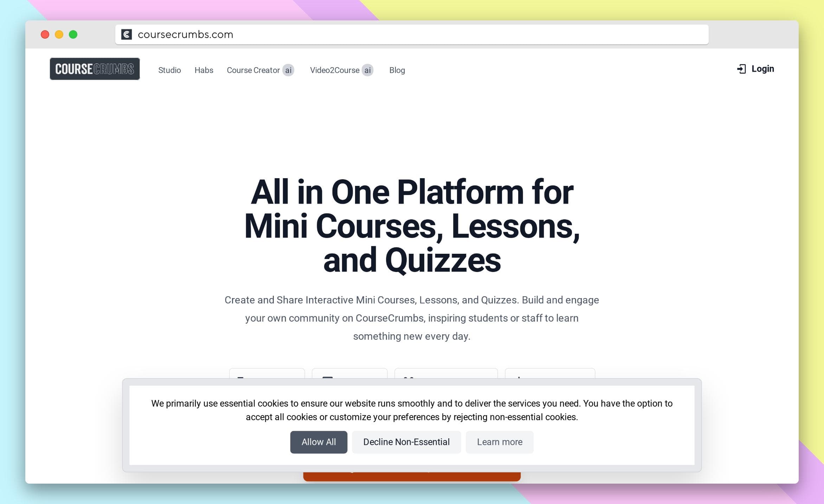Navigate to the Studio menu item
This screenshot has width=824, height=504.
pos(169,70)
